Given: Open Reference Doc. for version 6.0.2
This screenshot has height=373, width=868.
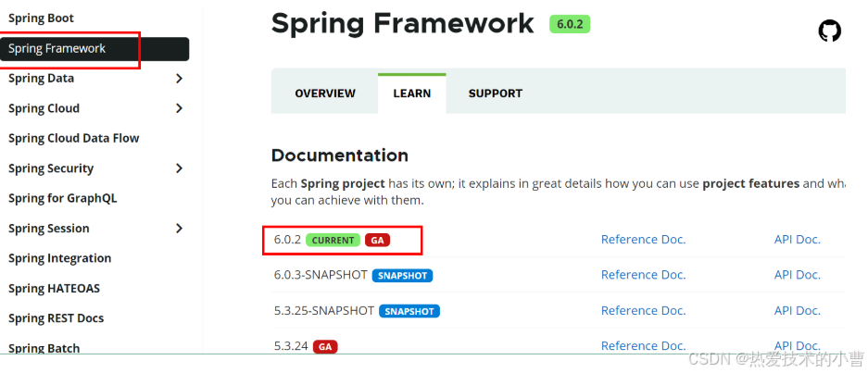Looking at the screenshot, I should tap(643, 240).
